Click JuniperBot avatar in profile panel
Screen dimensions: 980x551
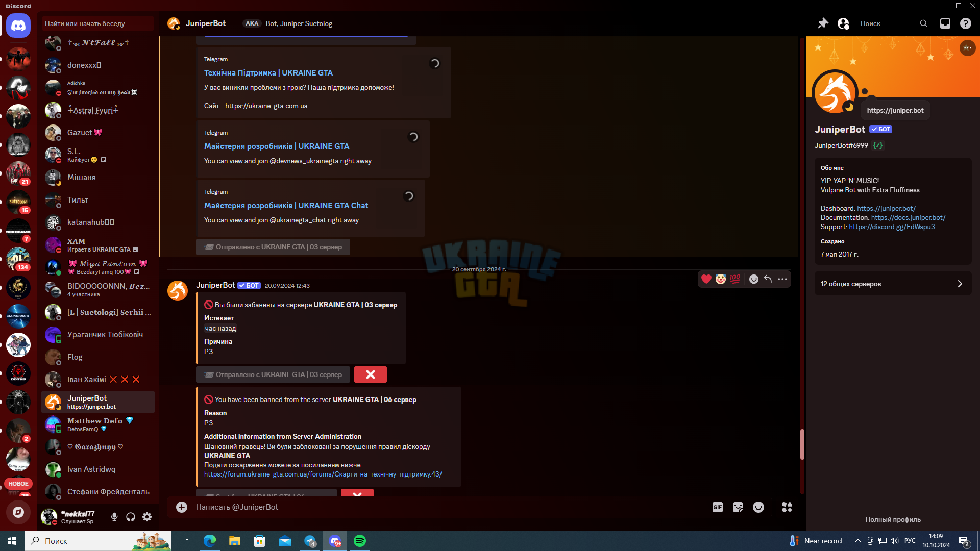pos(836,93)
